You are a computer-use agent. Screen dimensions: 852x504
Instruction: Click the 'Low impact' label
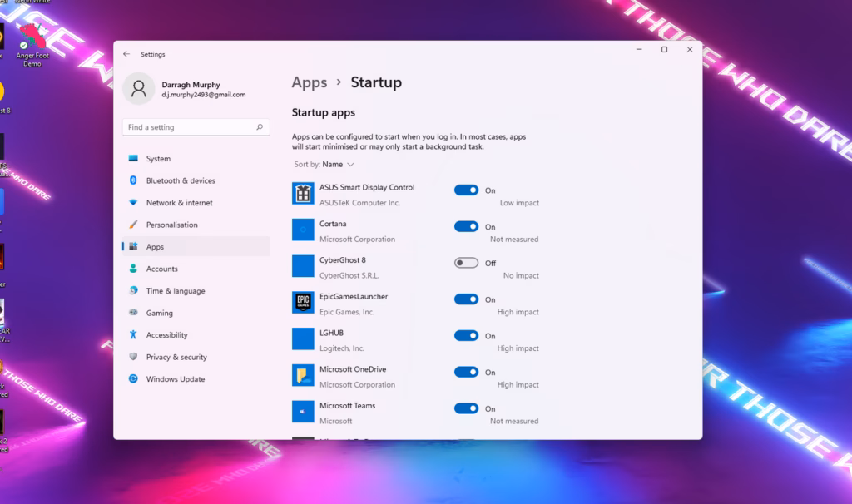tap(519, 203)
